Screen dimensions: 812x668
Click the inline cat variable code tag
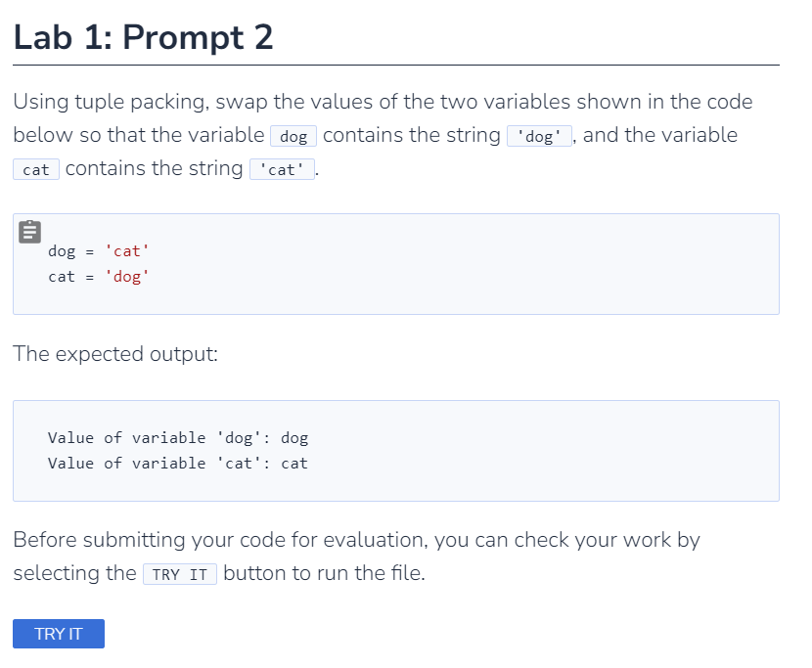[36, 169]
